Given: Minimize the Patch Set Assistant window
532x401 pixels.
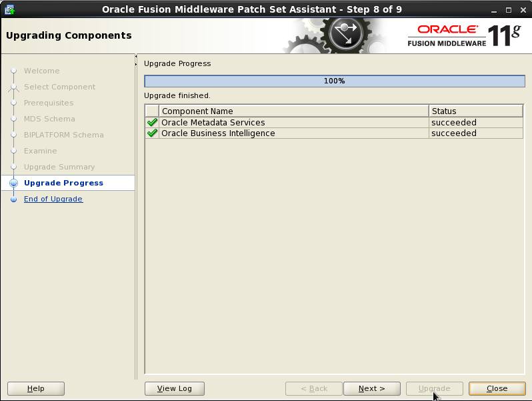Looking at the screenshot, I should point(494,10).
